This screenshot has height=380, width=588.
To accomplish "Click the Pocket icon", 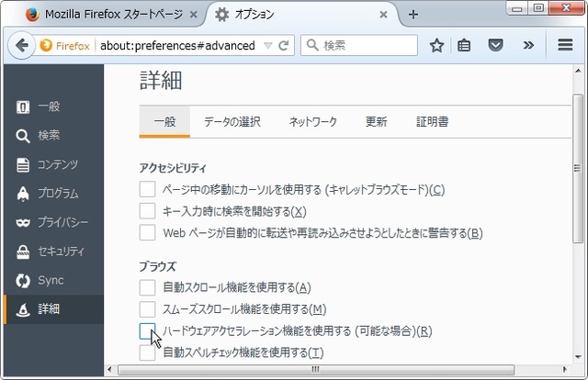I will (x=495, y=45).
